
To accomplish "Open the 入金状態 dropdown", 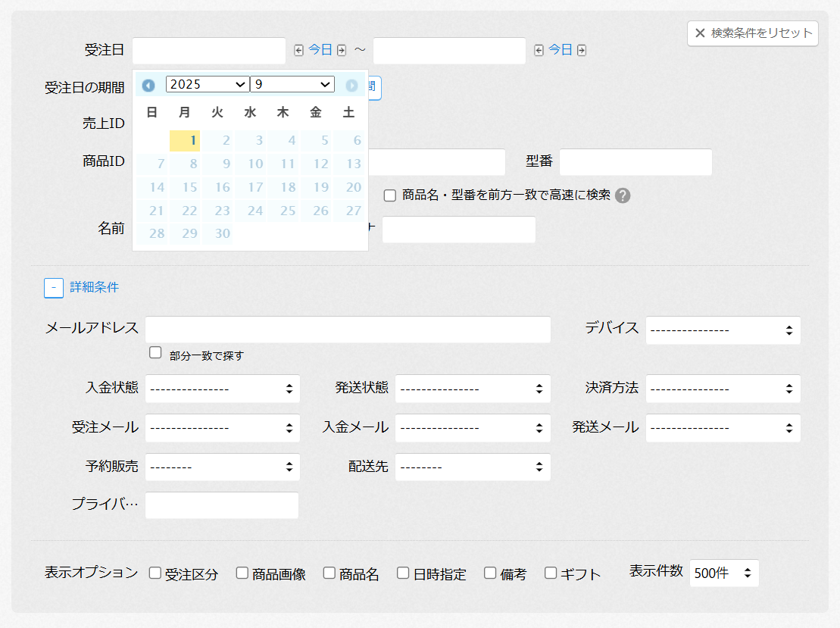I will tap(222, 389).
